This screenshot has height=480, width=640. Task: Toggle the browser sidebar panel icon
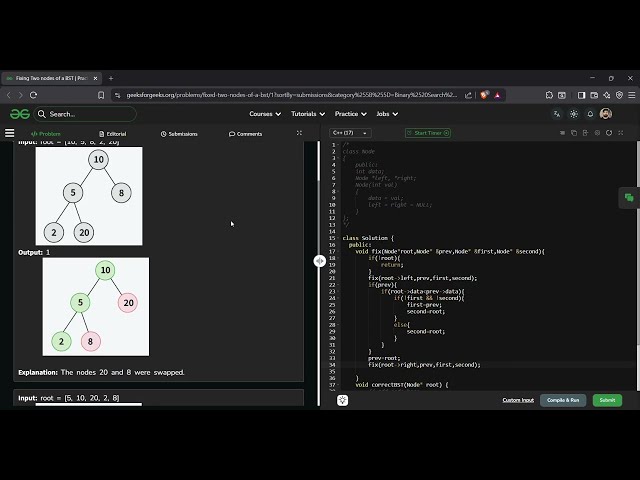581,95
